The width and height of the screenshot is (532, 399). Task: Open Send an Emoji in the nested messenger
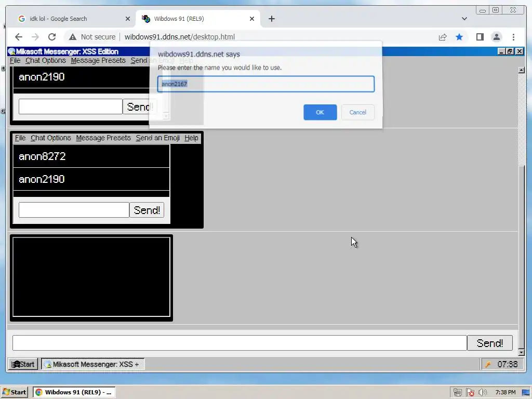point(158,138)
